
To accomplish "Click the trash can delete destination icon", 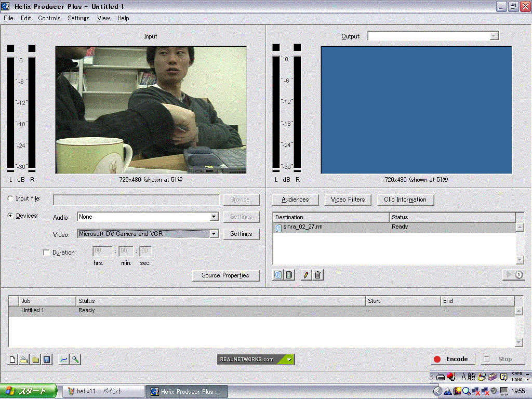I will (x=317, y=275).
